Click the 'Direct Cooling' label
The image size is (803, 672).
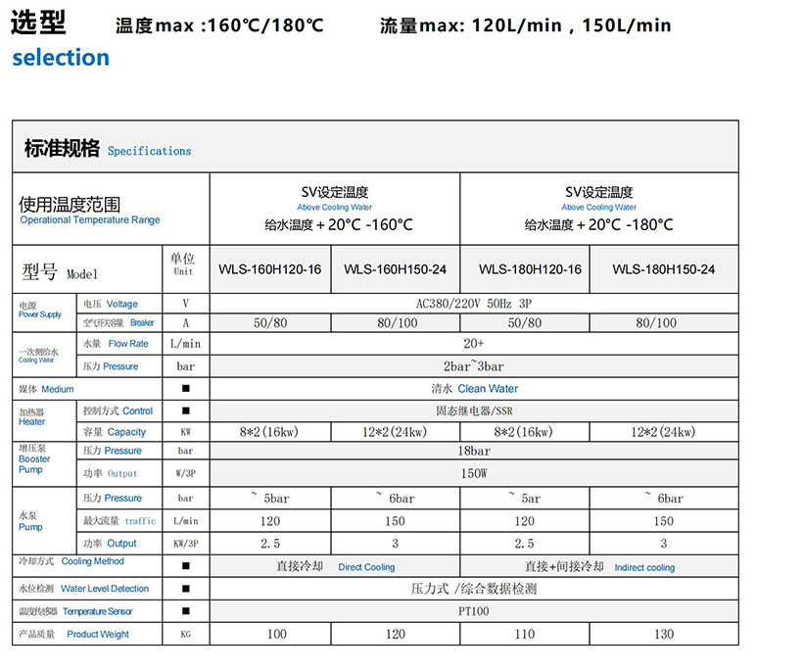(x=366, y=567)
